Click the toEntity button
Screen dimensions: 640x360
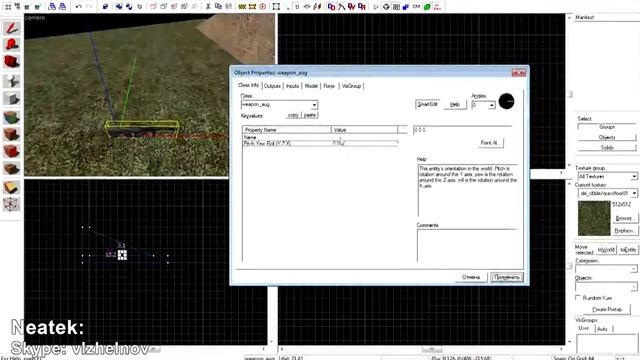click(x=628, y=250)
